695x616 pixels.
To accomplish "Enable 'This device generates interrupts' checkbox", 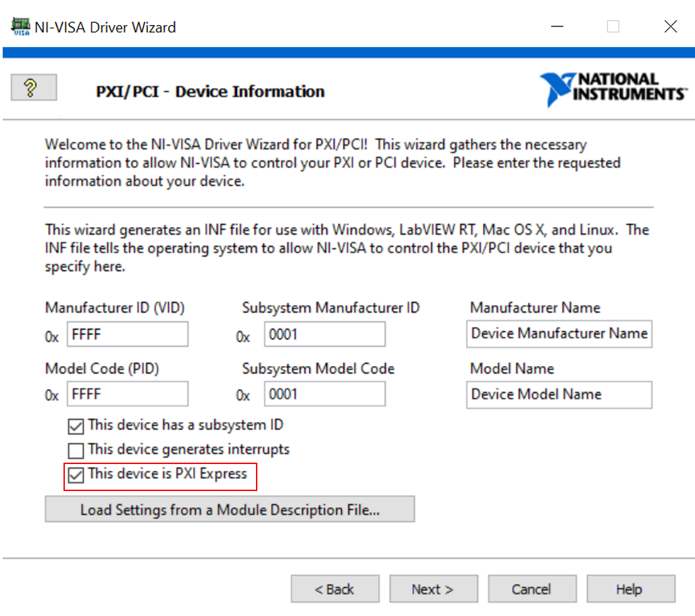I will pyautogui.click(x=76, y=451).
